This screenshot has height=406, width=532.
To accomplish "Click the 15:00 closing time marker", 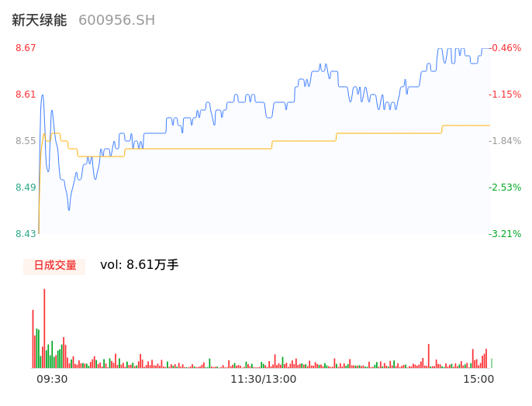I will click(478, 379).
